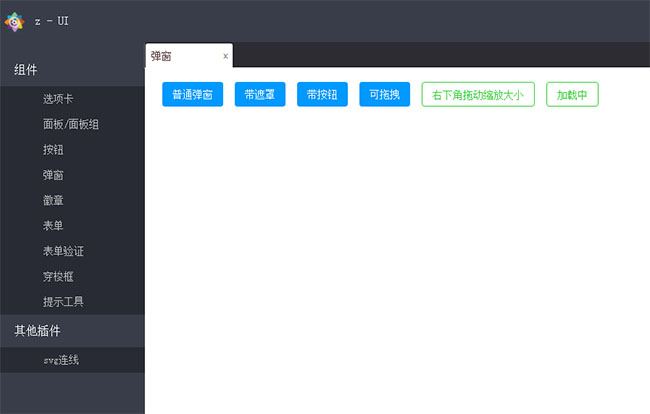
Task: Trigger the 带按钮 popup button
Action: (x=322, y=95)
